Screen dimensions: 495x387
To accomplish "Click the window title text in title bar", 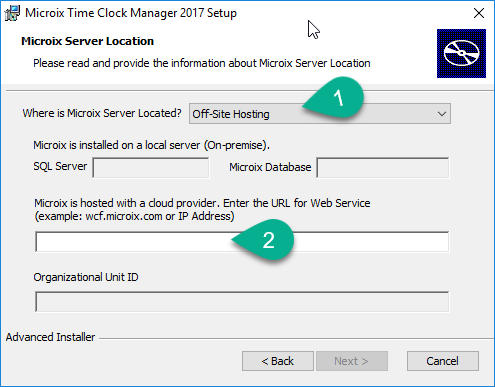I will click(131, 13).
